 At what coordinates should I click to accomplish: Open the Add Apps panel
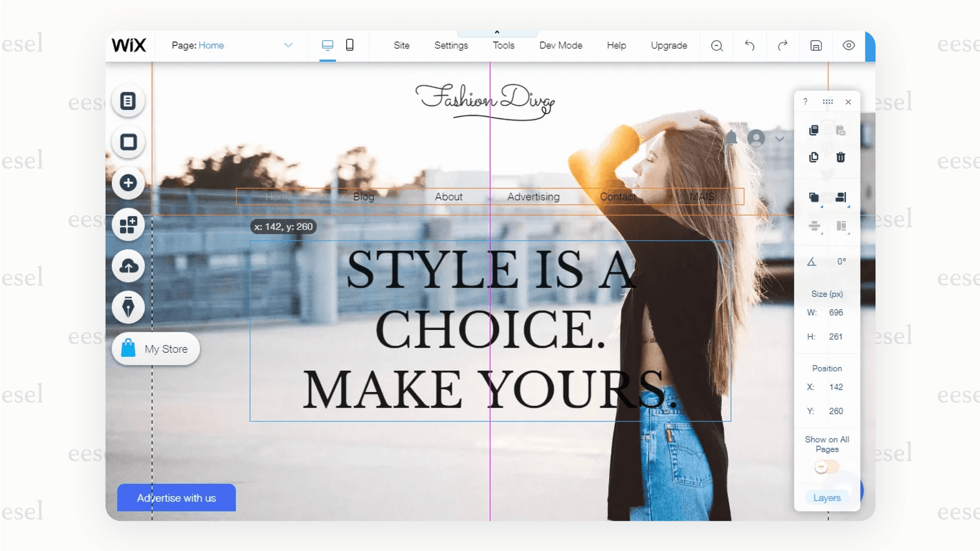pyautogui.click(x=128, y=225)
